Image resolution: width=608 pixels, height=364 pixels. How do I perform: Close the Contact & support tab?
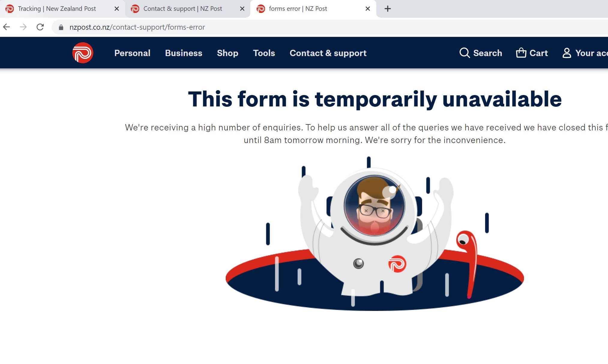click(x=242, y=9)
